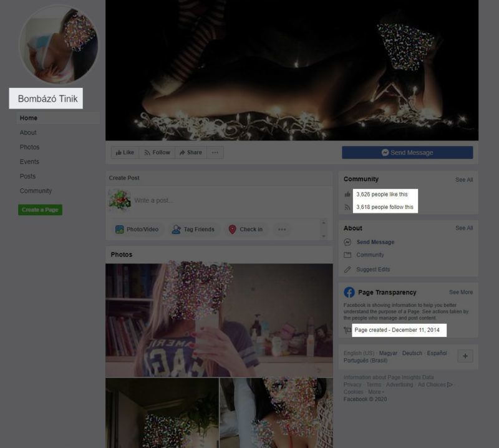Choose the Tag Friends option
The image size is (499, 448).
[x=193, y=229]
